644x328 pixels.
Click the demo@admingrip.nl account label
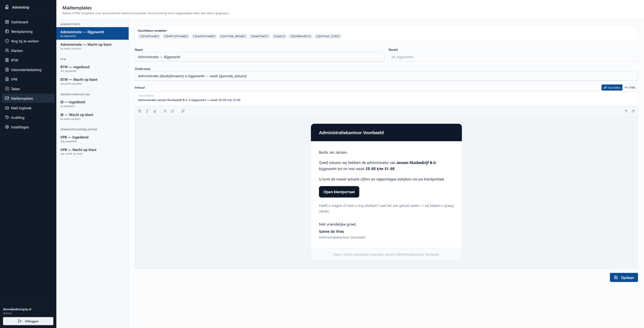tap(17, 309)
